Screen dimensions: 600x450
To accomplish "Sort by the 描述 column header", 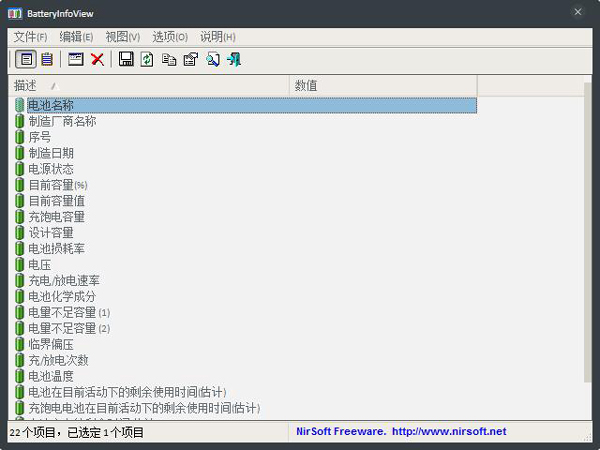I will [x=149, y=86].
